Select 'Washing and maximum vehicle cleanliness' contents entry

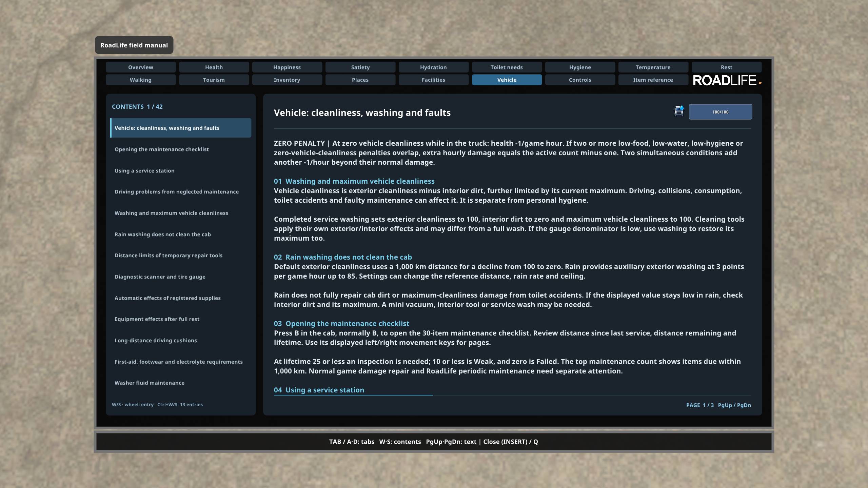(x=181, y=213)
